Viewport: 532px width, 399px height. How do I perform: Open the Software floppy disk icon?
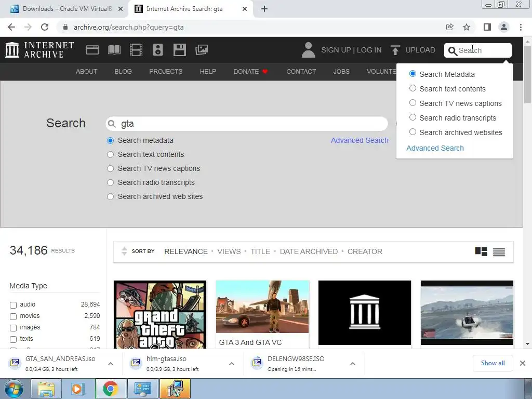click(x=179, y=50)
